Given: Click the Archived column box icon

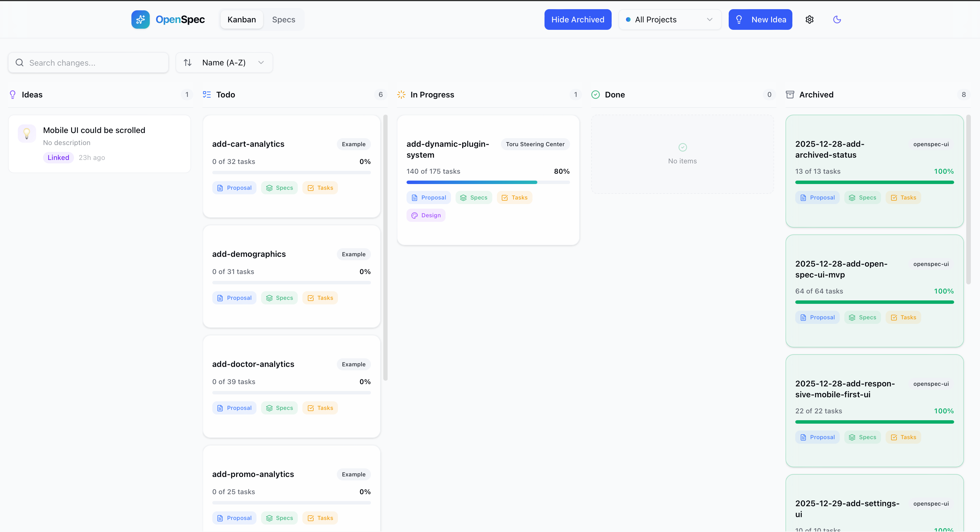Looking at the screenshot, I should tap(790, 95).
